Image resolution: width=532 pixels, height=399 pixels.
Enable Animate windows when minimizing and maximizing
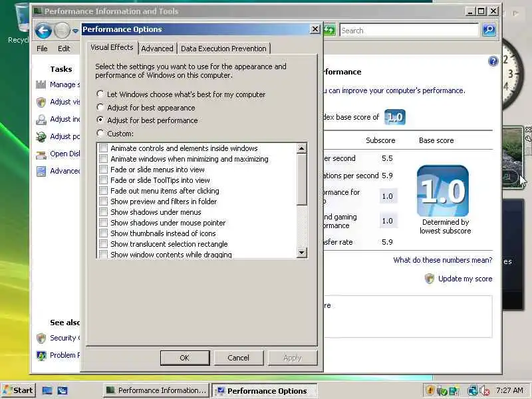pos(104,159)
